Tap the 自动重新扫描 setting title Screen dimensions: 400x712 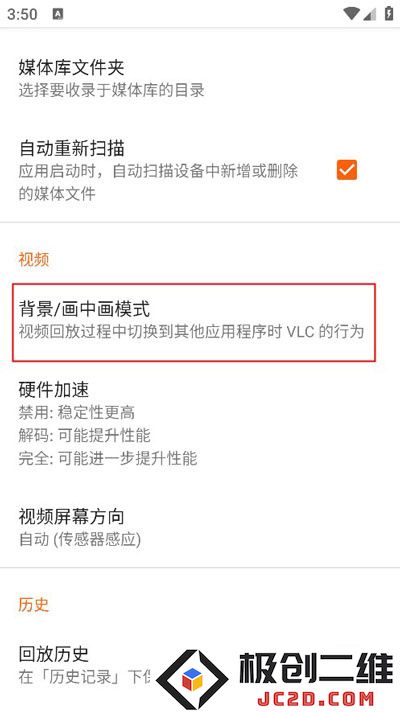click(x=72, y=149)
